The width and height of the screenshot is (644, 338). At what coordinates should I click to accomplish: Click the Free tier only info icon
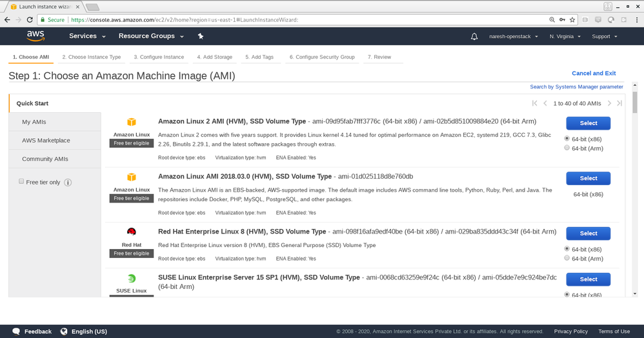pyautogui.click(x=68, y=183)
